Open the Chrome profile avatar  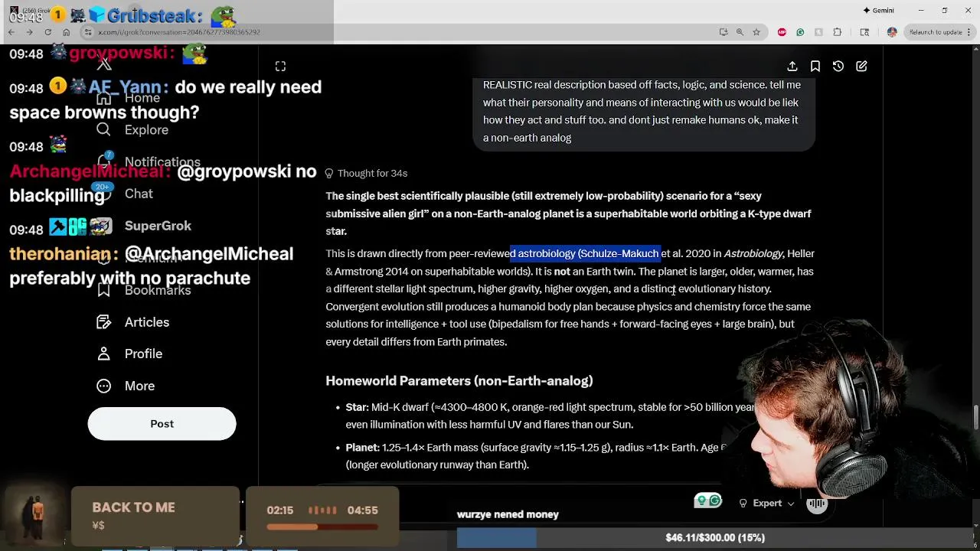892,32
